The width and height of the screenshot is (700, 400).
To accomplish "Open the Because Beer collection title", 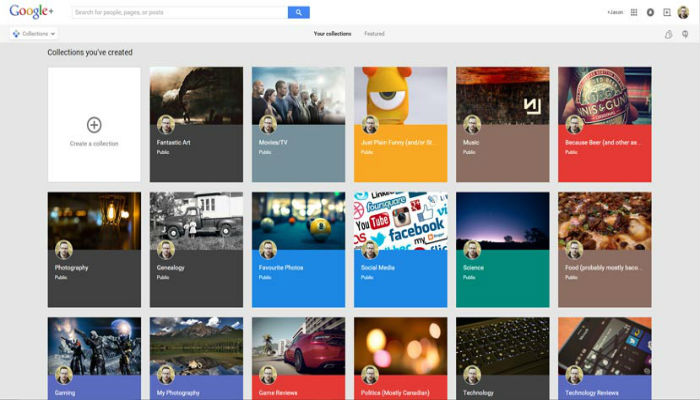I will [x=603, y=142].
